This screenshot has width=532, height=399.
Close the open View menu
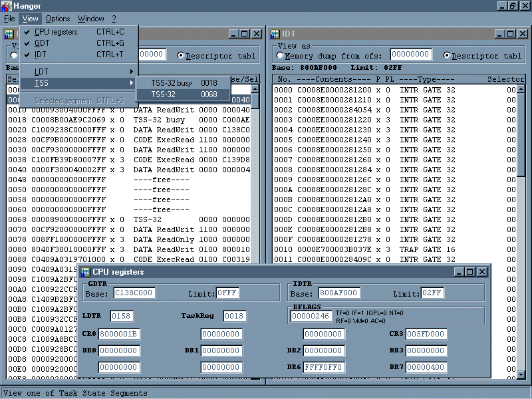coord(30,19)
